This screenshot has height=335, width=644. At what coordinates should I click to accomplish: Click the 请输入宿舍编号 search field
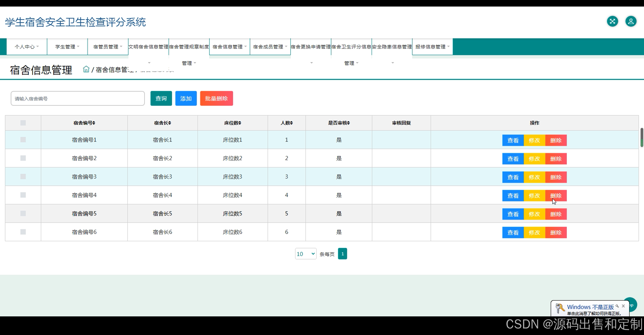pyautogui.click(x=77, y=98)
